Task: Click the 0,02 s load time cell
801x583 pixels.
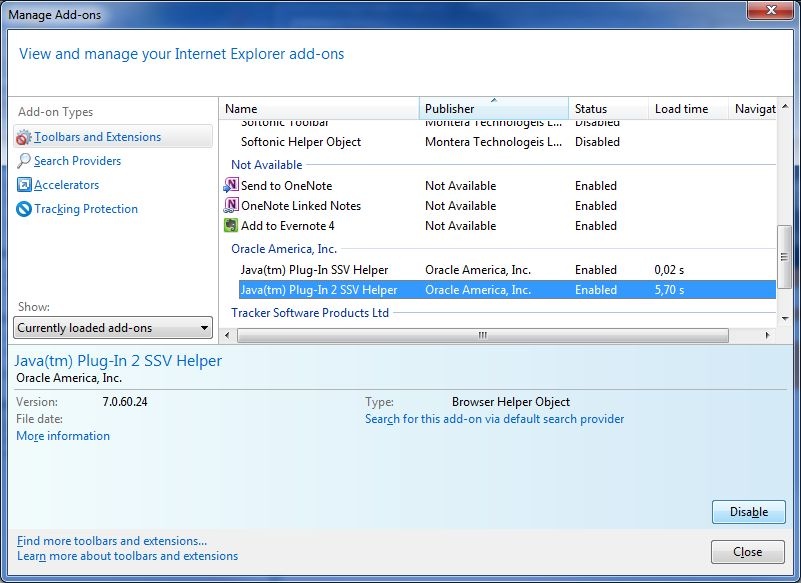Action: coord(669,270)
